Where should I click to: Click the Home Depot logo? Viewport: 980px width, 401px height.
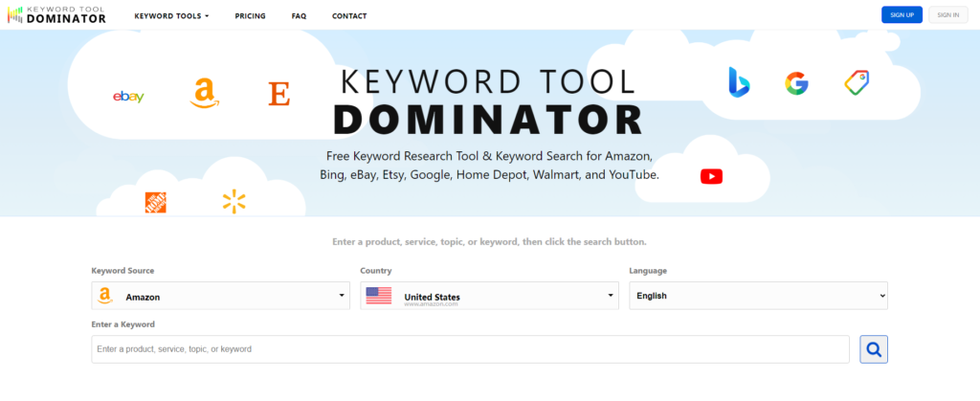click(x=156, y=202)
